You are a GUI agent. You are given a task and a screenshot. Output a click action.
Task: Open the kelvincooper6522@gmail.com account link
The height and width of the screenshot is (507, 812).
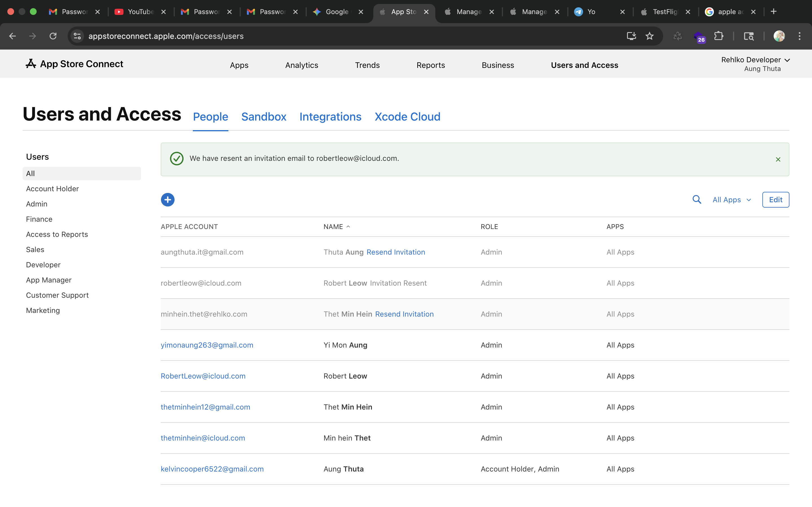[212, 469]
